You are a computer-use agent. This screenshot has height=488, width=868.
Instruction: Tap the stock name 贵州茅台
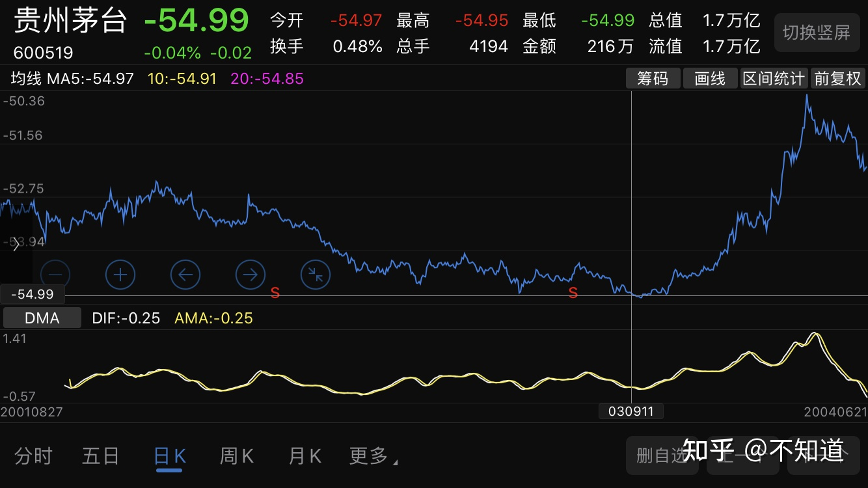70,20
